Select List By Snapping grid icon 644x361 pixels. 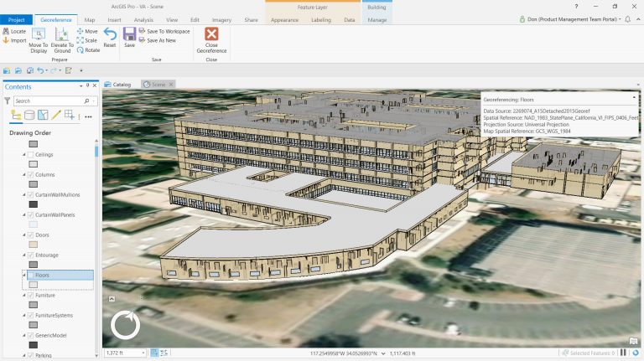[x=70, y=116]
